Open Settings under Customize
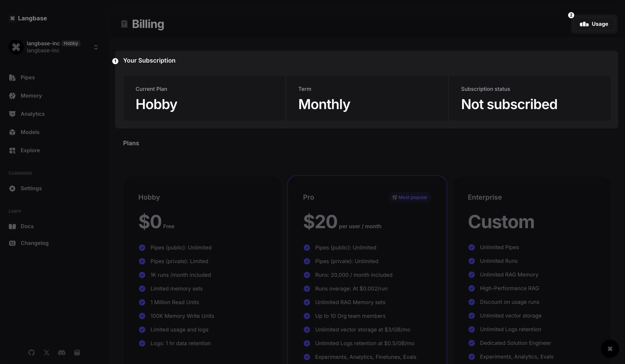The width and height of the screenshot is (625, 364). (31, 188)
